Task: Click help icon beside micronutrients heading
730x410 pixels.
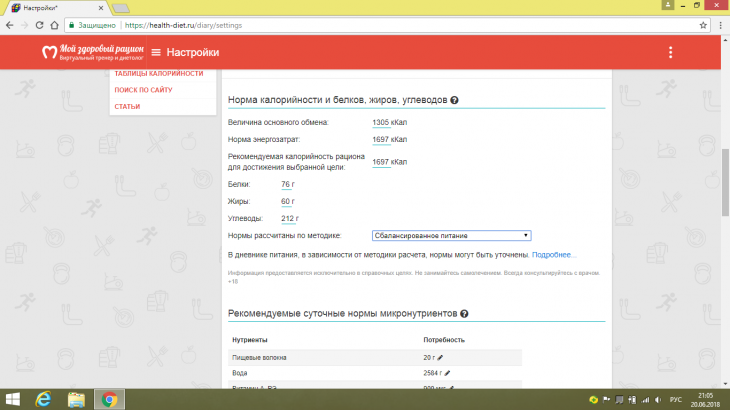Action: tap(464, 314)
